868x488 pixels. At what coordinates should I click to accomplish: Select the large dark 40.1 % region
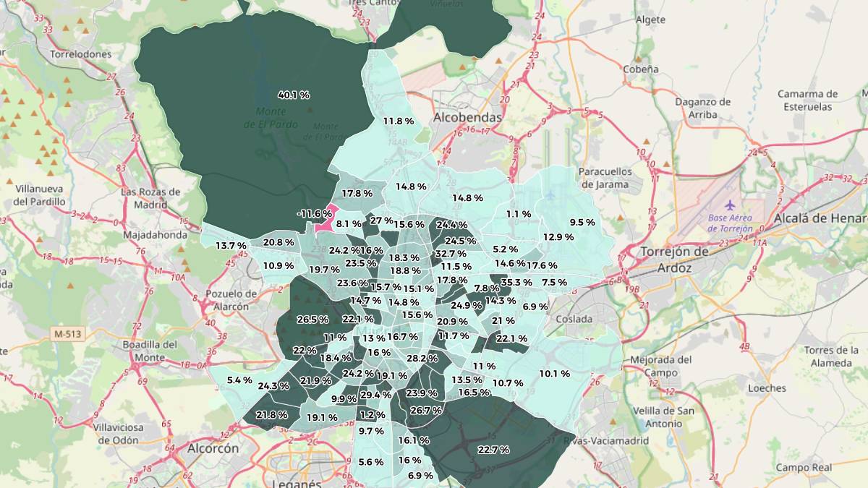(x=293, y=95)
